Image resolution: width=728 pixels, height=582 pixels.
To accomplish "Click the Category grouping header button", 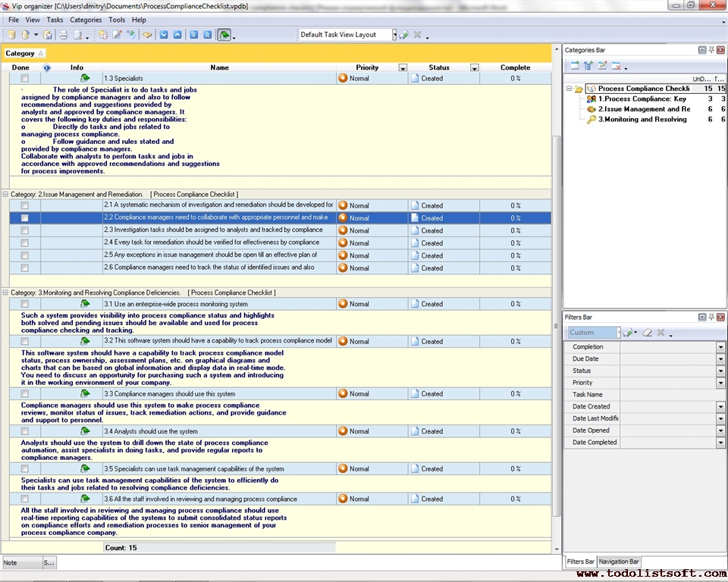I will 24,53.
